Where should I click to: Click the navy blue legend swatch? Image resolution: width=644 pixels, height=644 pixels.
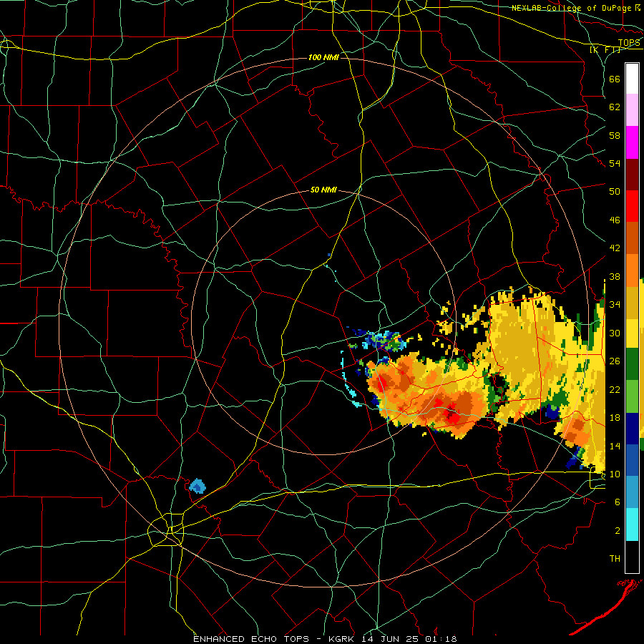(x=632, y=429)
